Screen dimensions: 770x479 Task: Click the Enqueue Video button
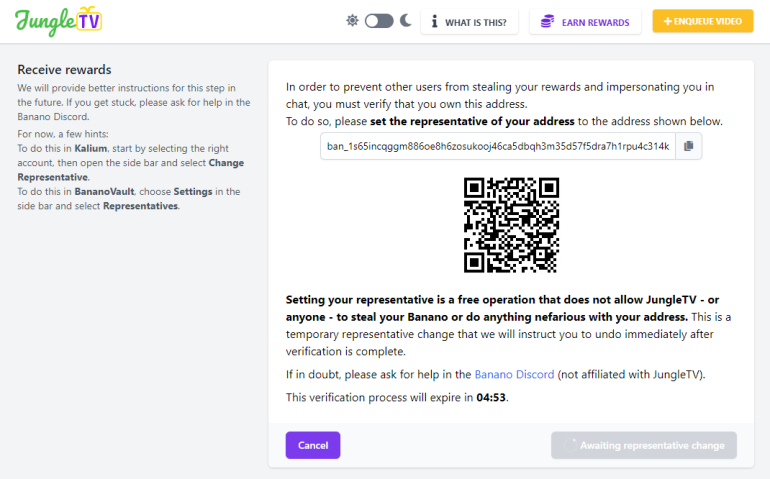point(703,21)
